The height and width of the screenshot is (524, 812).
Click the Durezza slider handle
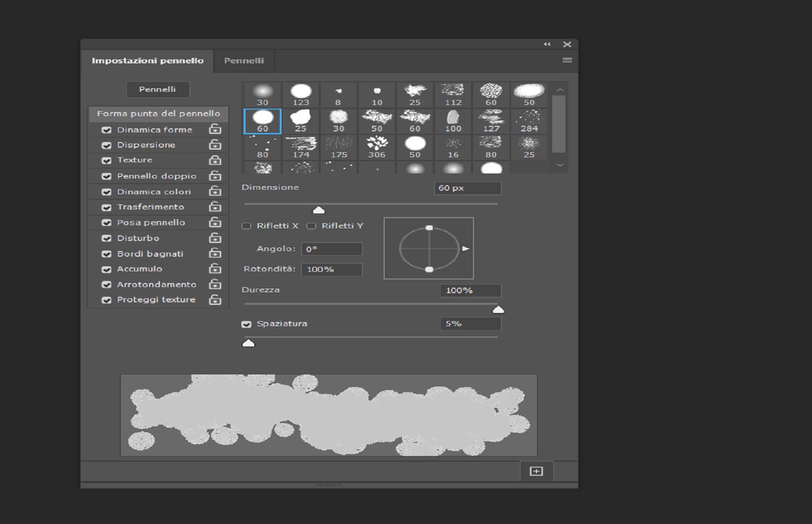tap(498, 309)
